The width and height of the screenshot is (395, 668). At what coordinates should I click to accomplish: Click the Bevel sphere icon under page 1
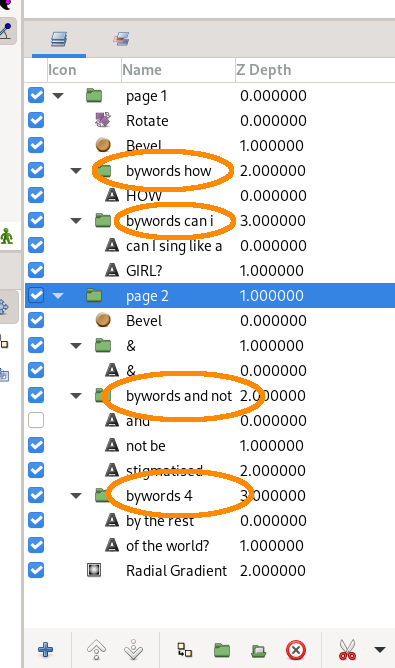[x=103, y=145]
